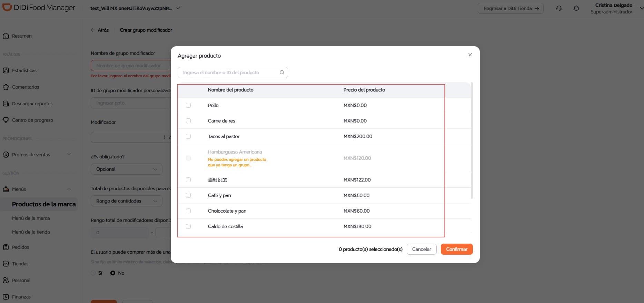Focus the custom modifier group ID field
Viewport: 644px width, 303px height.
coord(131,103)
